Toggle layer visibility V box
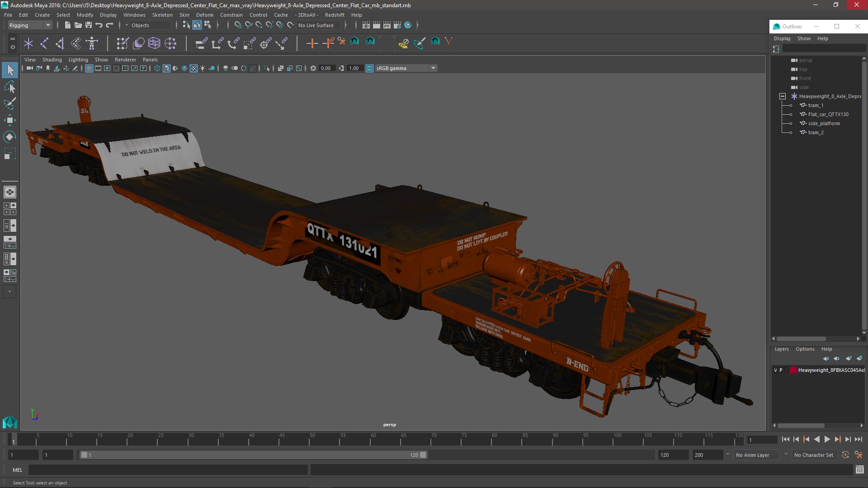Image resolution: width=868 pixels, height=488 pixels. (x=776, y=370)
